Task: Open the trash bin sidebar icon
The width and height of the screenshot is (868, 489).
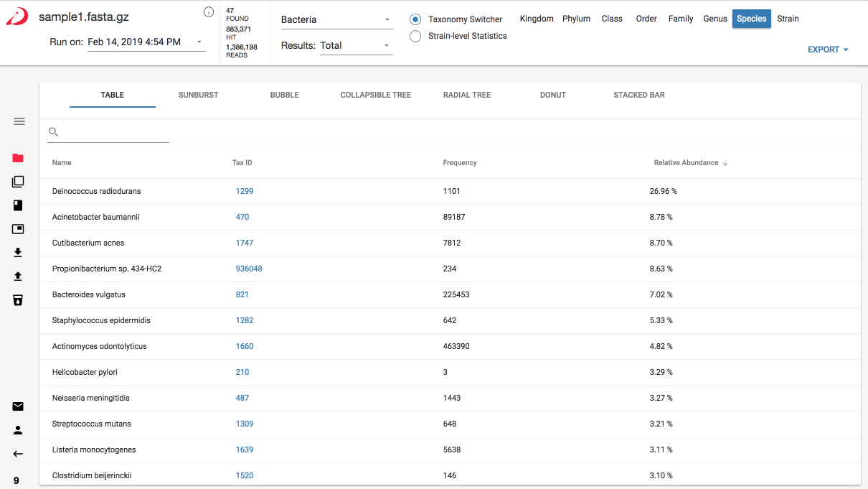Action: 18,300
